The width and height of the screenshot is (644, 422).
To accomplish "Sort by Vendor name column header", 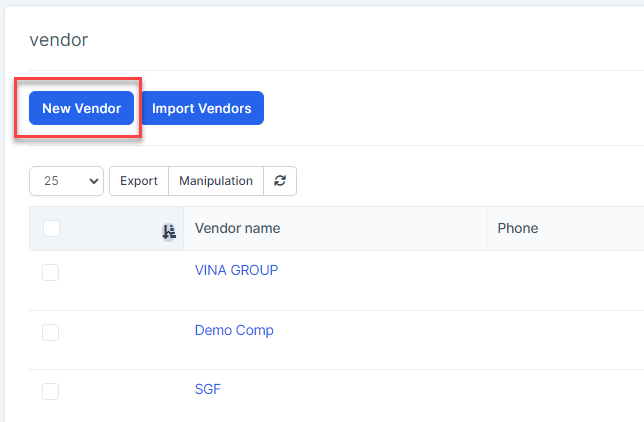I will click(x=238, y=229).
